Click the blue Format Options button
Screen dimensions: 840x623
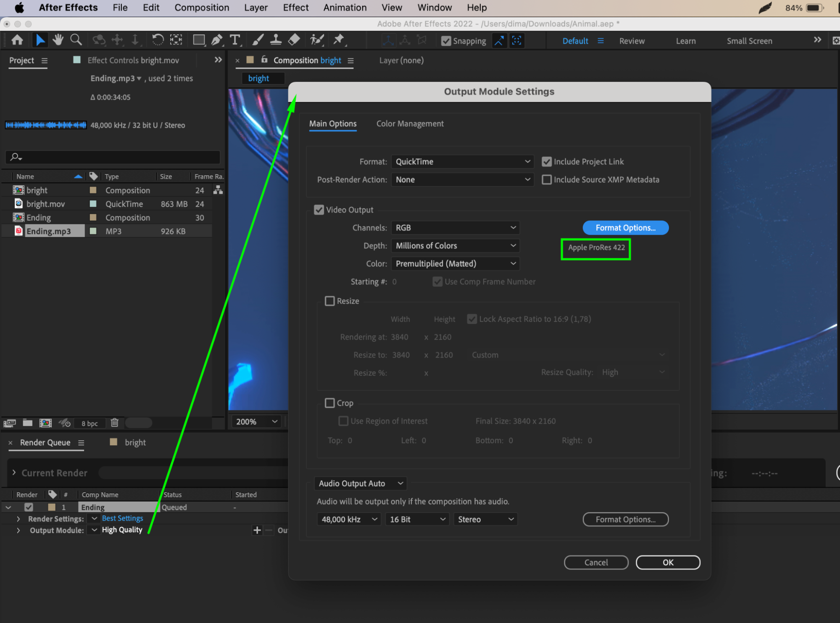pos(625,228)
